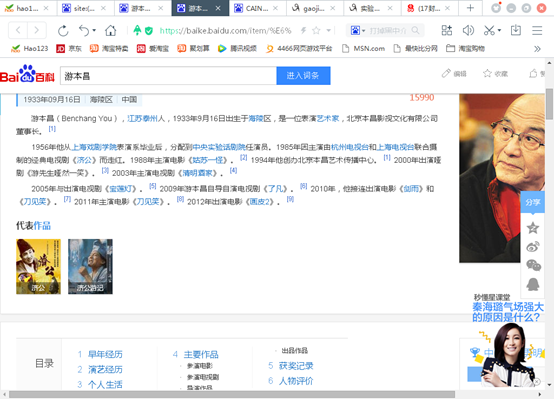Expand the search engine selector dropdown
This screenshot has width=554, height=399.
coord(363,31)
